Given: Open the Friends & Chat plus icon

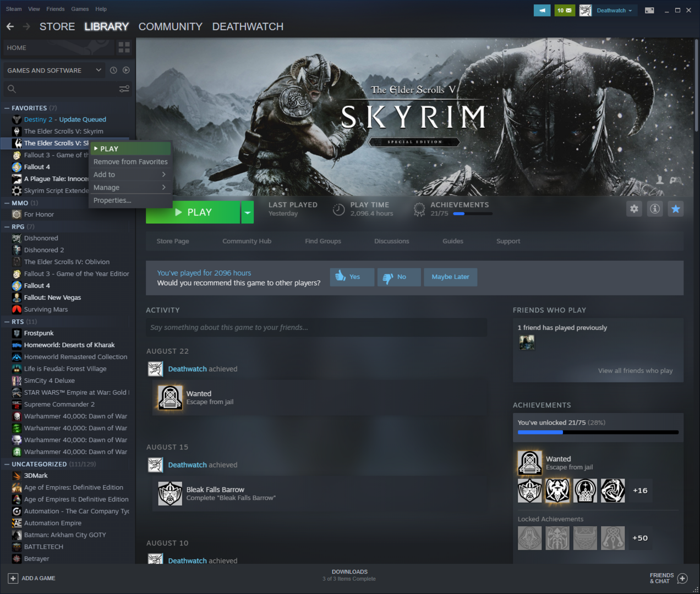Looking at the screenshot, I should pyautogui.click(x=682, y=579).
